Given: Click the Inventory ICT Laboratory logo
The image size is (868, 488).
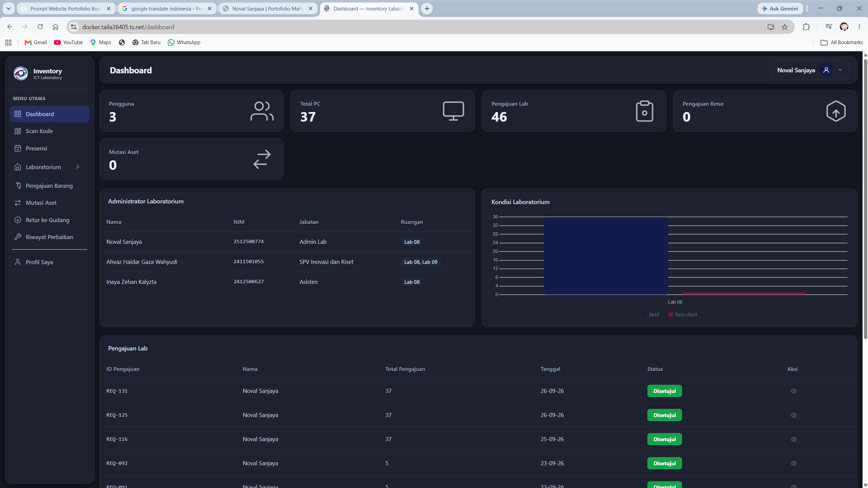Looking at the screenshot, I should coord(21,73).
